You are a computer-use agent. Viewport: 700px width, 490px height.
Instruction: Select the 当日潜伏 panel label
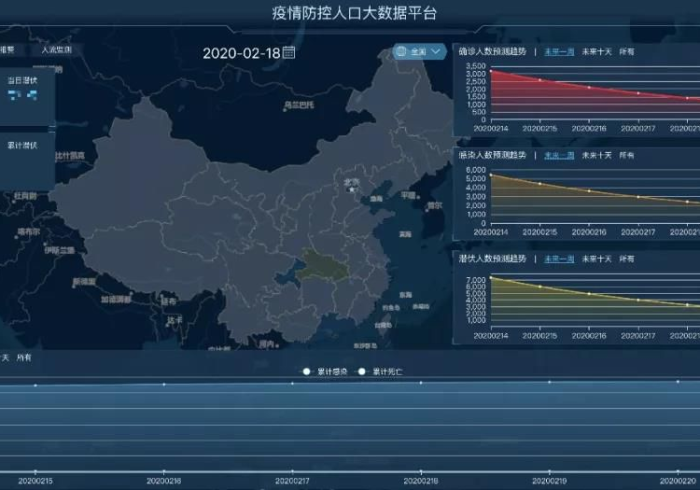[22, 80]
